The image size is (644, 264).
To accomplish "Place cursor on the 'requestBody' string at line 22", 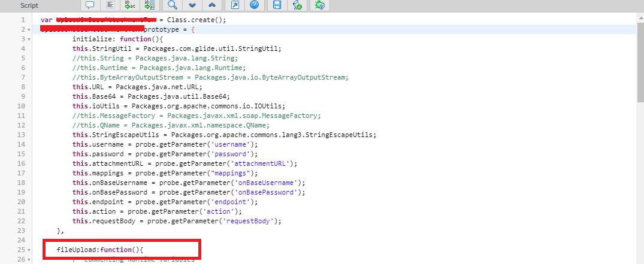I will [251, 221].
